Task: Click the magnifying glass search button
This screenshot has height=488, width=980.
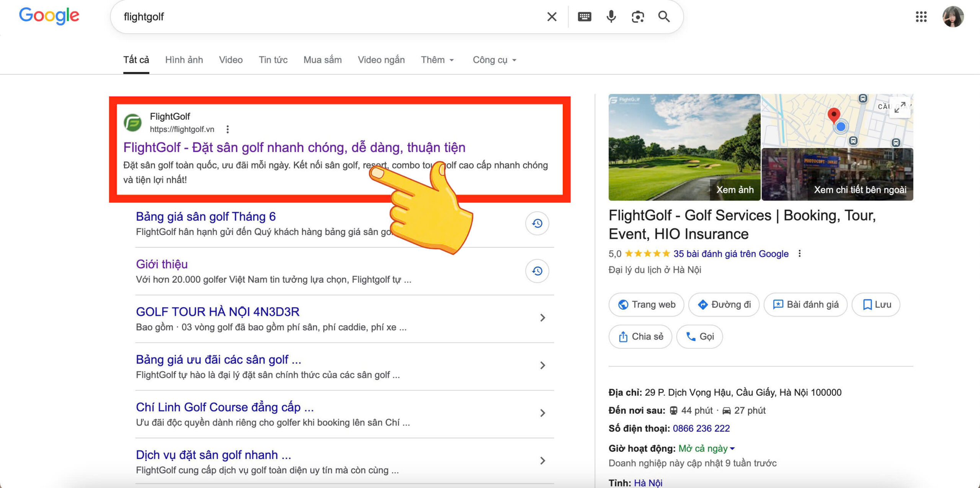Action: click(664, 17)
